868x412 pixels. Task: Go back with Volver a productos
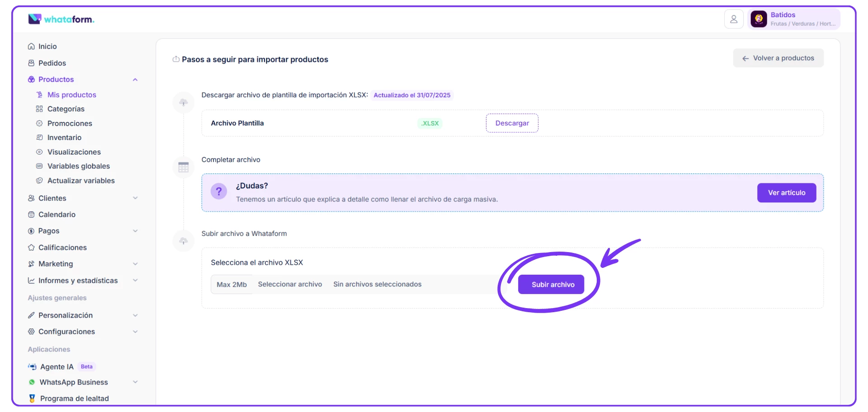(x=778, y=58)
